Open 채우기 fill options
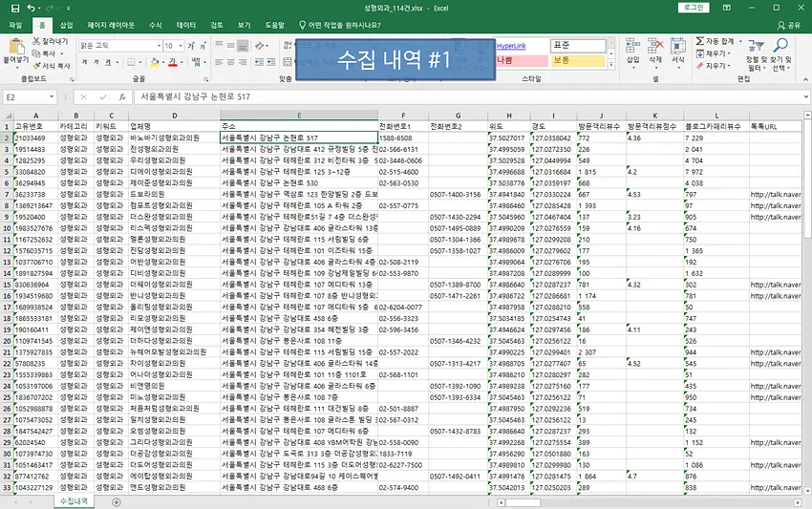The image size is (812, 509). [713, 53]
